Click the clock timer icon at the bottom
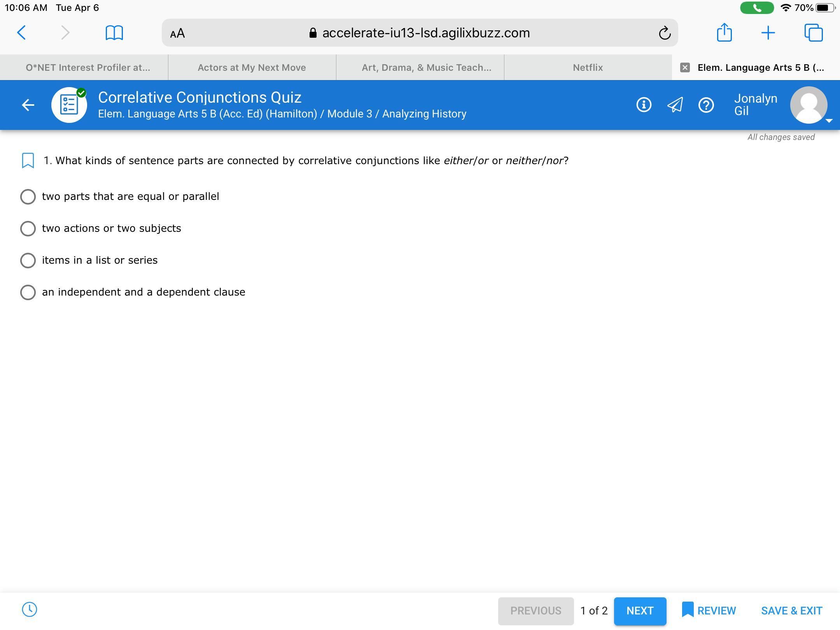The height and width of the screenshot is (630, 840). tap(30, 609)
